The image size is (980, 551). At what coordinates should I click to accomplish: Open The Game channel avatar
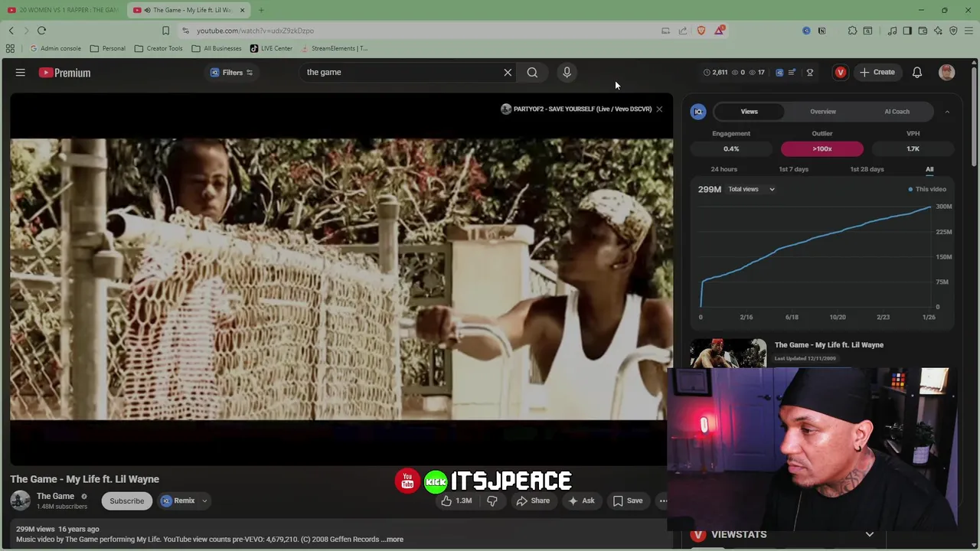(x=20, y=500)
